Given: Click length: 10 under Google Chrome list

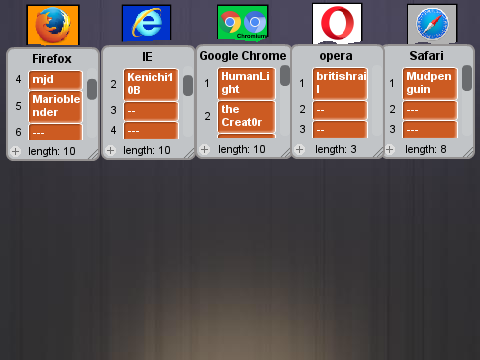Looking at the screenshot, I should 242,149.
